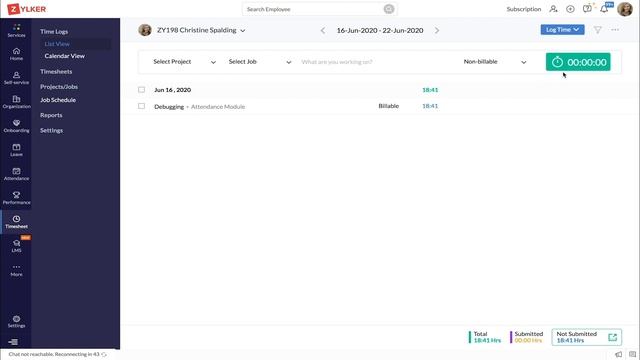Image resolution: width=640 pixels, height=360 pixels.
Task: Open Not Submitted external link icon
Action: coord(612,337)
